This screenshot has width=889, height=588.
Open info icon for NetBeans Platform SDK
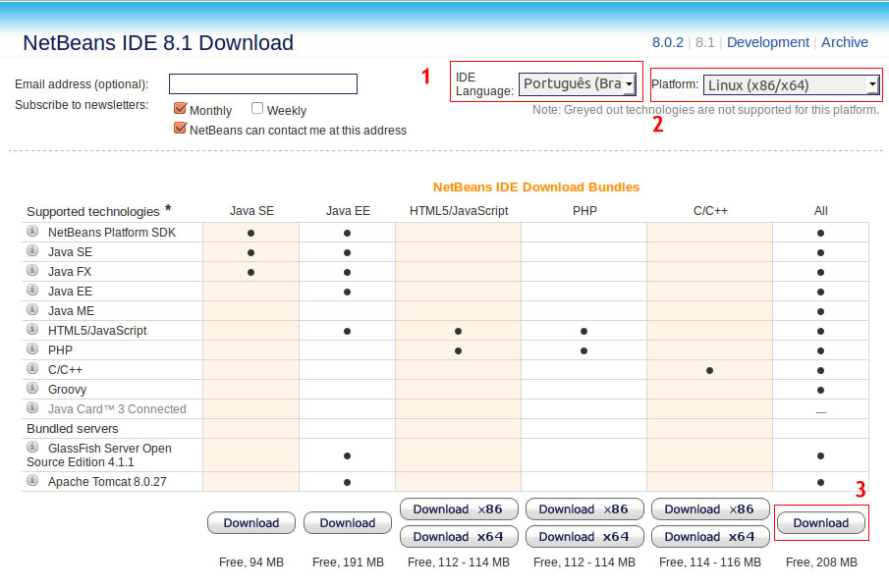coord(32,231)
